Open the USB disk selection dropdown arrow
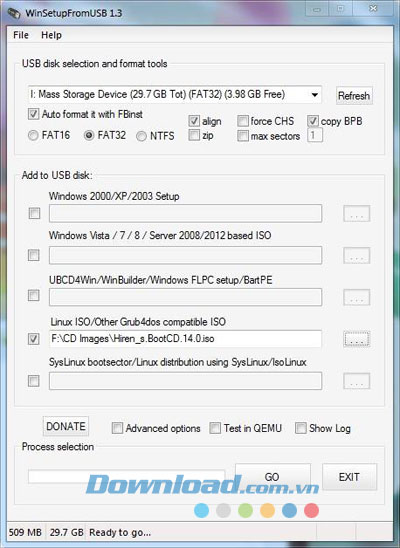The image size is (400, 548). (x=314, y=95)
